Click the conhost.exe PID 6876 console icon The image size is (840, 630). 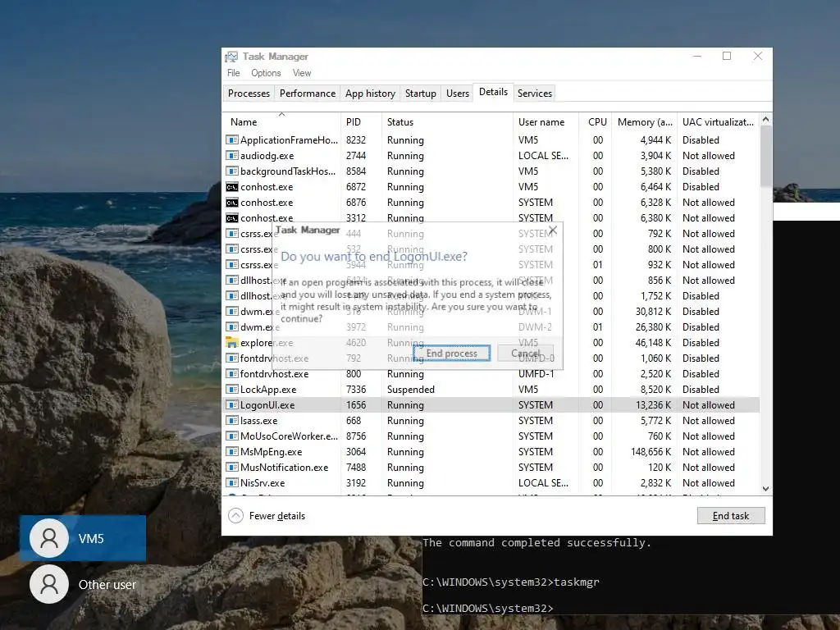click(231, 203)
